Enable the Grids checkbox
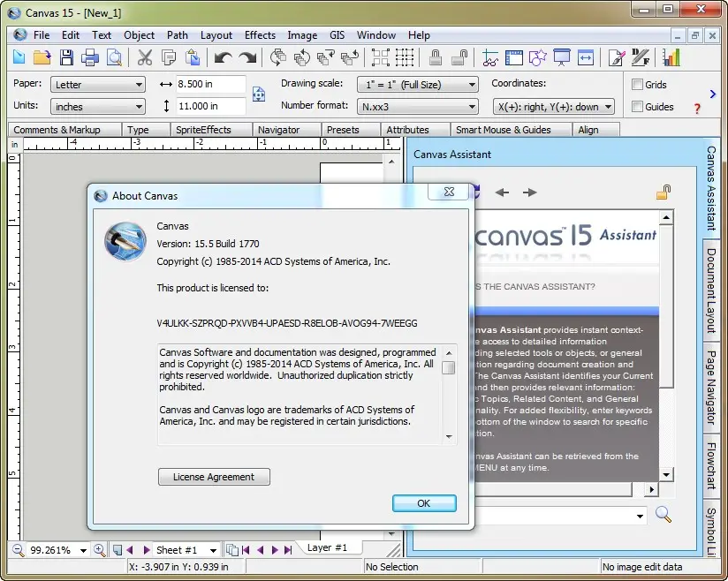 pyautogui.click(x=638, y=84)
